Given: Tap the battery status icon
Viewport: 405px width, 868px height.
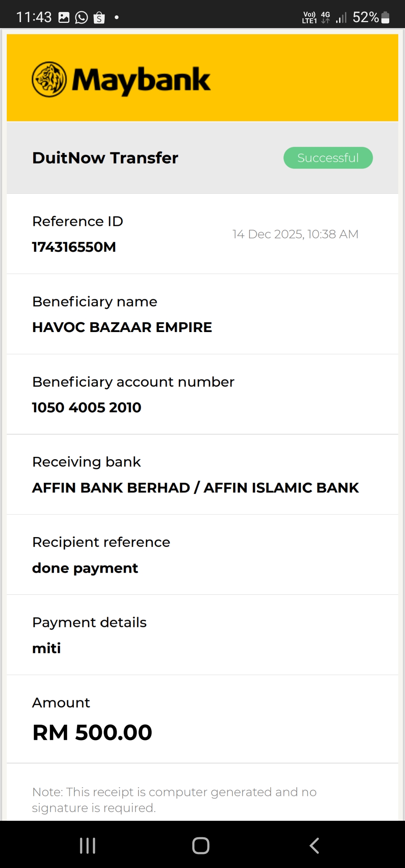Looking at the screenshot, I should coord(385,18).
